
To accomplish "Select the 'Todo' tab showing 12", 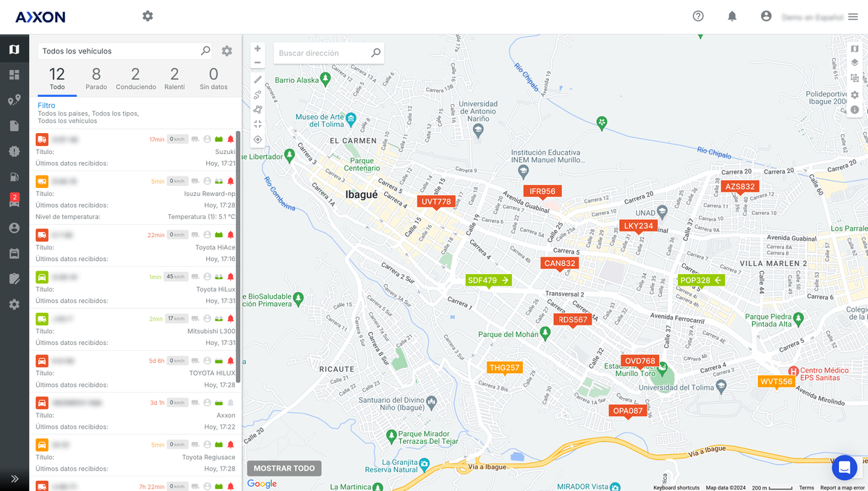I will click(57, 79).
